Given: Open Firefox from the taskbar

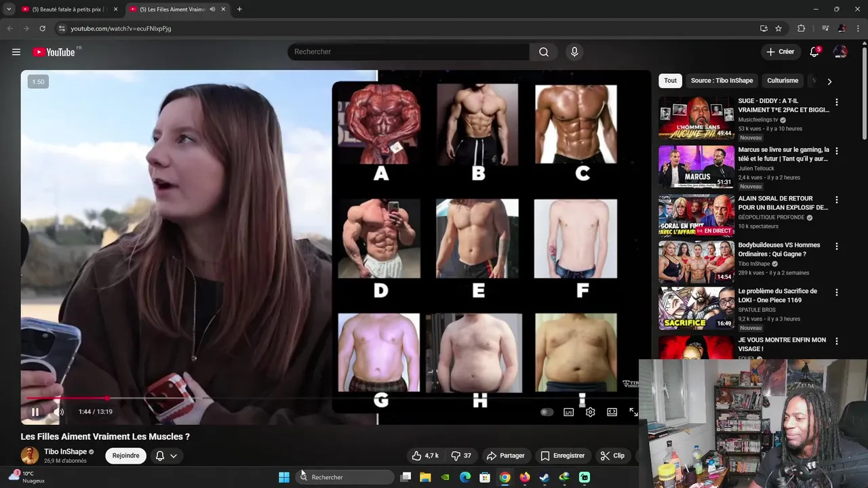Looking at the screenshot, I should (525, 477).
